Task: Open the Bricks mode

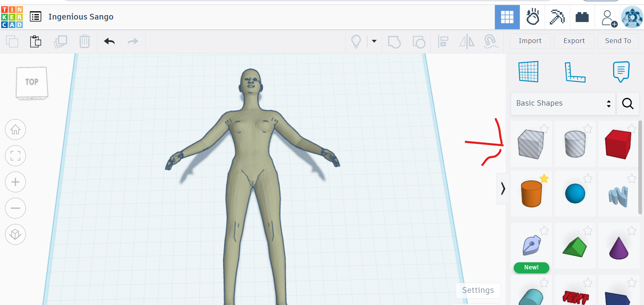Action: [582, 17]
